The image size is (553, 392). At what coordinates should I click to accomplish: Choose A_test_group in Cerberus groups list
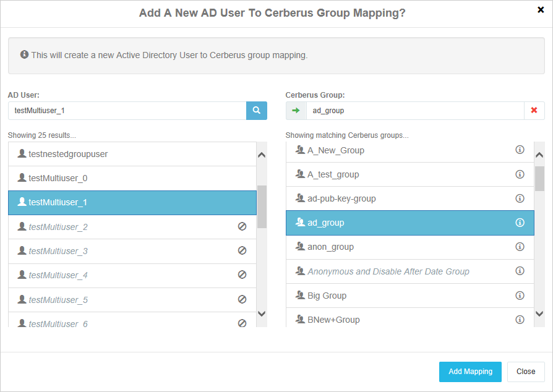click(x=333, y=174)
